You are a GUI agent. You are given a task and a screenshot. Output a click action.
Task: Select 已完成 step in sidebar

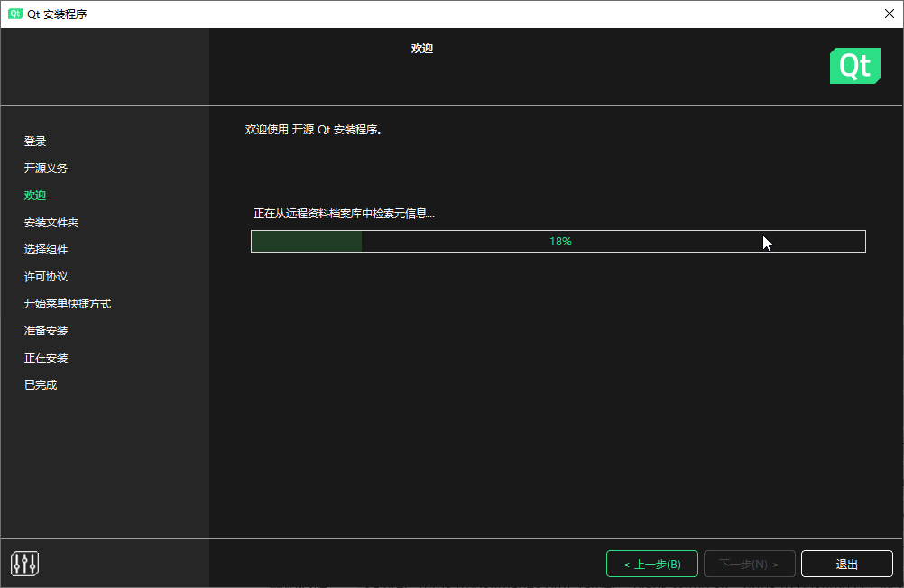click(41, 385)
